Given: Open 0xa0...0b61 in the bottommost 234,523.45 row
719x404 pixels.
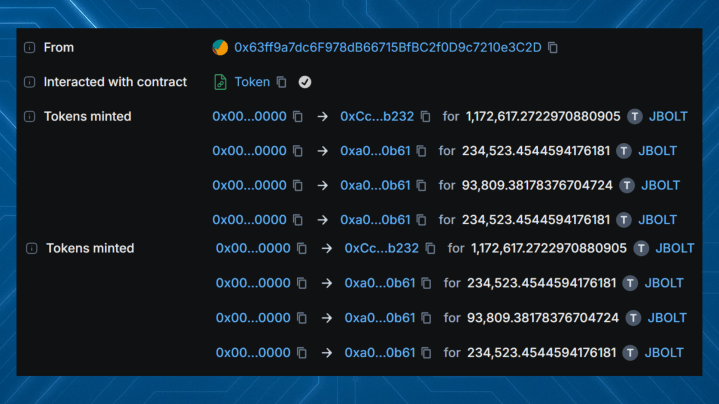Looking at the screenshot, I should [380, 353].
